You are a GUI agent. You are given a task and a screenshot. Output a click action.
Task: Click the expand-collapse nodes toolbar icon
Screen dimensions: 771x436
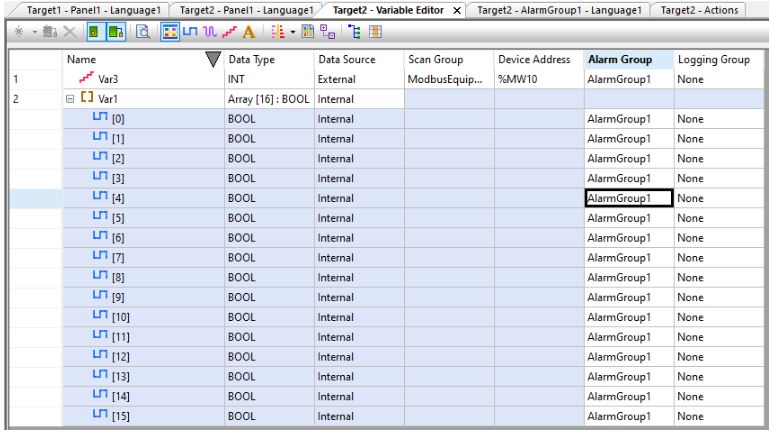click(x=327, y=32)
